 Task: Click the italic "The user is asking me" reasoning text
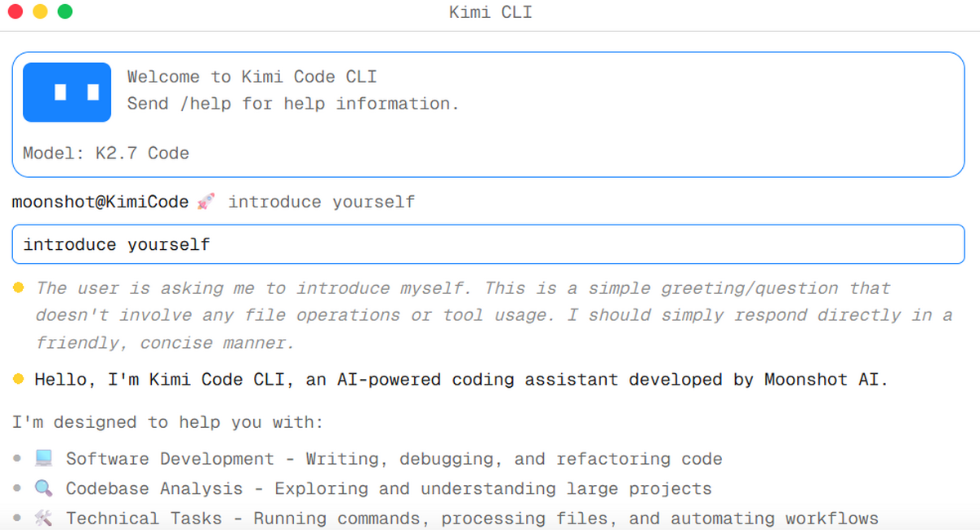pyautogui.click(x=494, y=315)
